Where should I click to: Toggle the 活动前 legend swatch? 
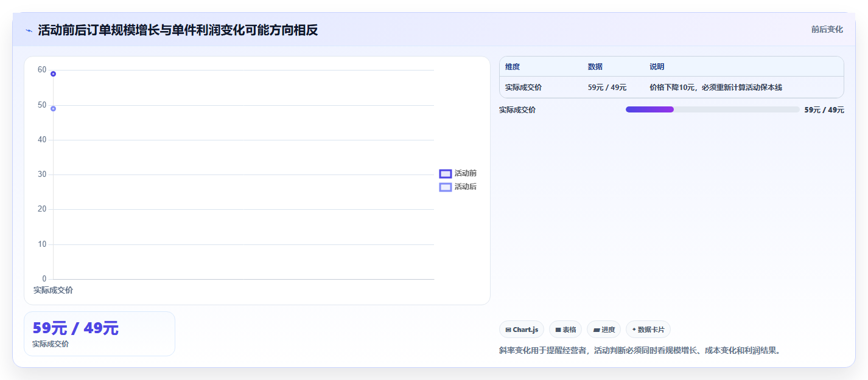coord(446,174)
